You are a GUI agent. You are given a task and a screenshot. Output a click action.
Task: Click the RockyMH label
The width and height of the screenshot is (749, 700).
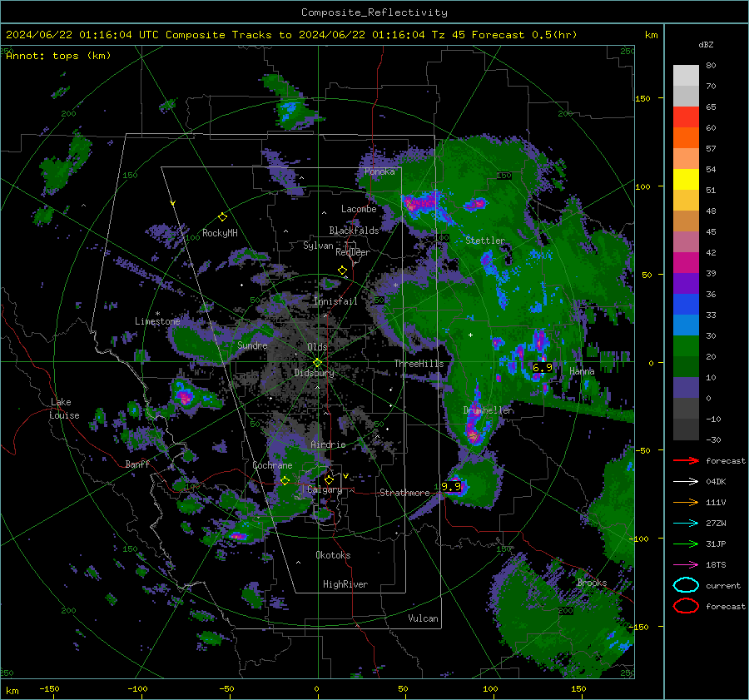(220, 233)
